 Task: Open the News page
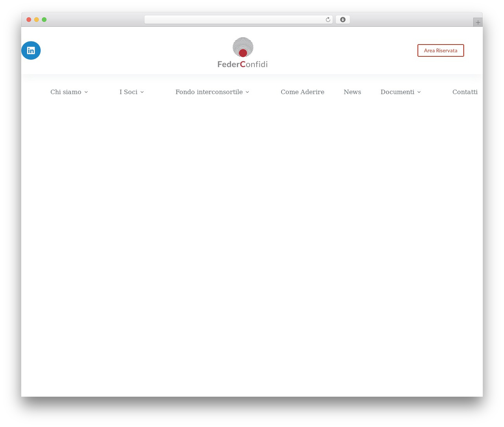coord(352,92)
